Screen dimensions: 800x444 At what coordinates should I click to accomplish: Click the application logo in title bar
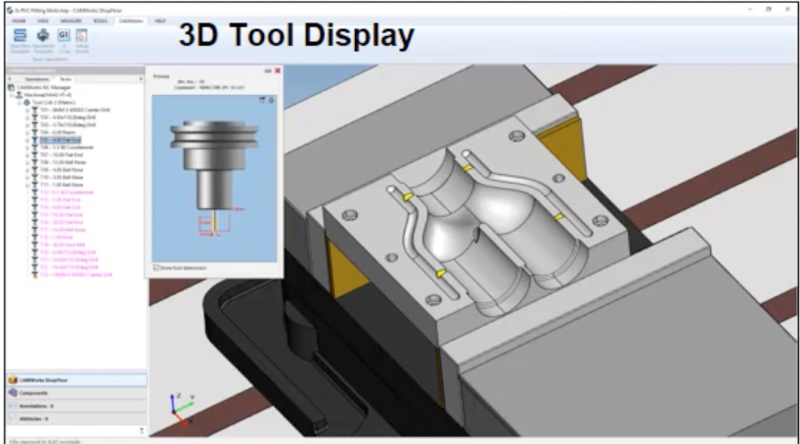tap(10, 10)
